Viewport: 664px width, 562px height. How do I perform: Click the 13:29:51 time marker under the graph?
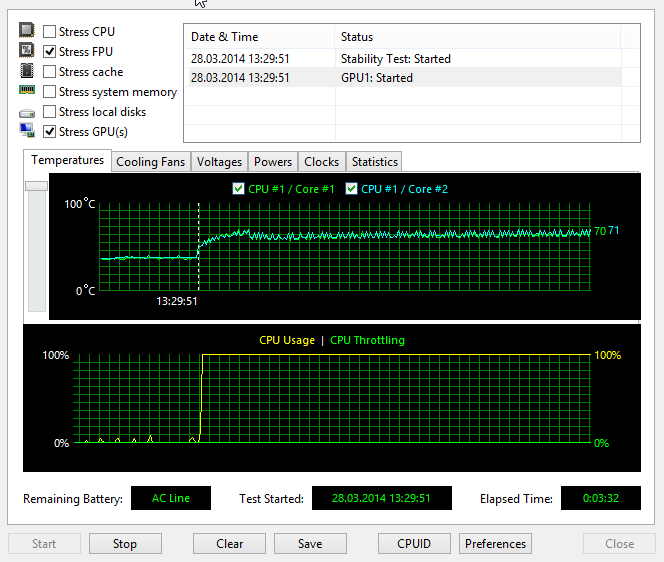point(177,301)
